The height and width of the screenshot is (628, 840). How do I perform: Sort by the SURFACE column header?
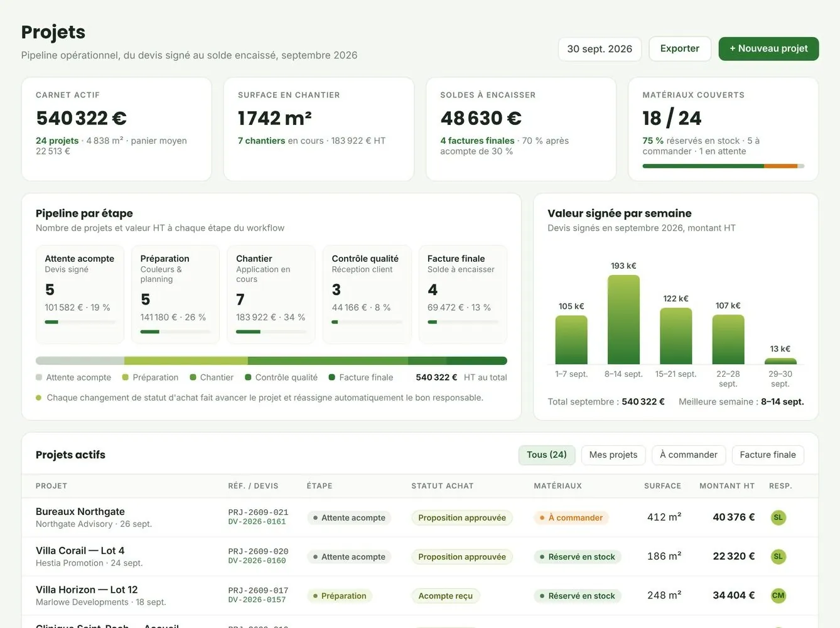[x=662, y=486]
